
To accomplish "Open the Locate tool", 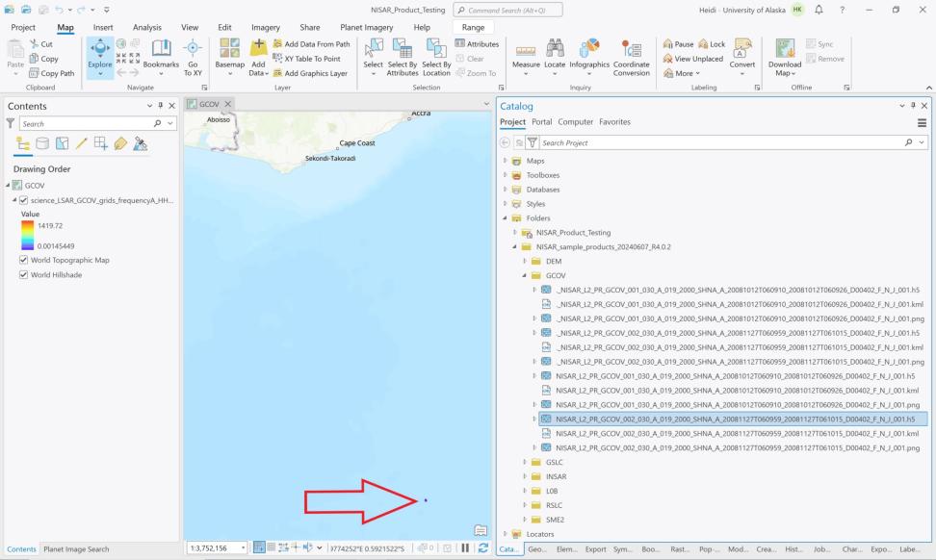I will [555, 58].
